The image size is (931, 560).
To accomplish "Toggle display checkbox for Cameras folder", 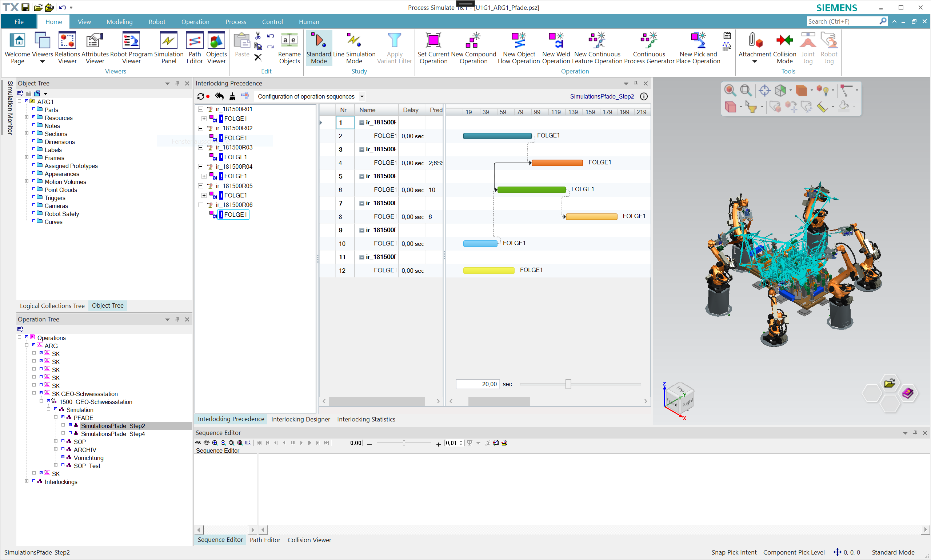I will [34, 204].
